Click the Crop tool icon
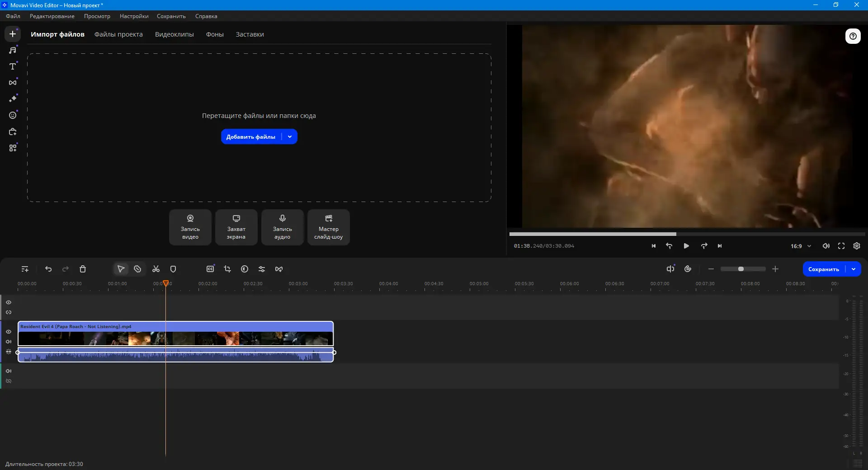This screenshot has width=868, height=470. pyautogui.click(x=227, y=269)
